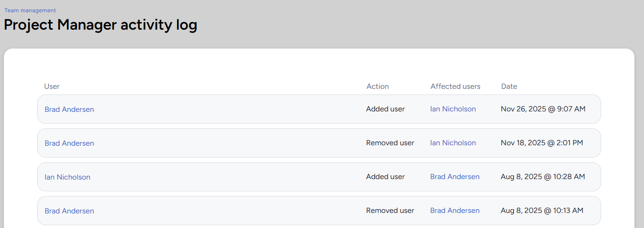The height and width of the screenshot is (228, 644).
Task: Click the Nov 18, 2025 @ 2:01 PM date
Action: click(542, 143)
